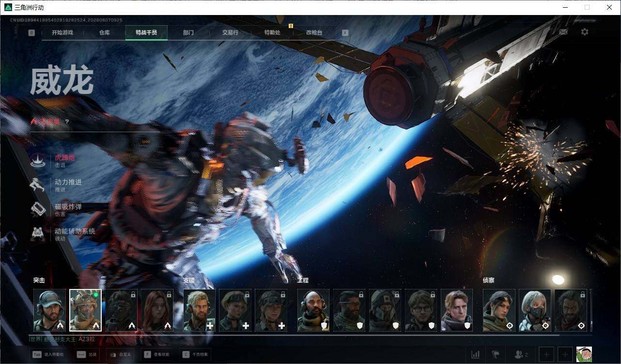
Task: Click the 查看技能 F button
Action: [157, 355]
